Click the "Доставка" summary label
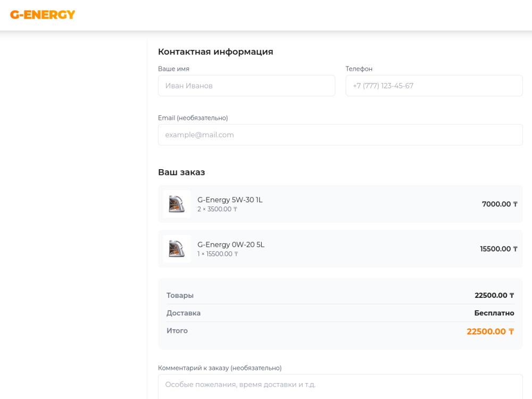 tap(184, 313)
